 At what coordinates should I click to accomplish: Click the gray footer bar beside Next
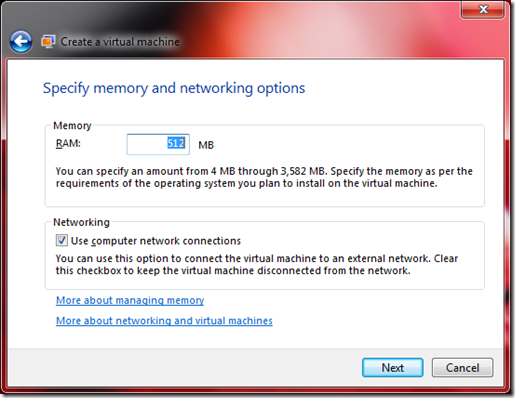185,368
